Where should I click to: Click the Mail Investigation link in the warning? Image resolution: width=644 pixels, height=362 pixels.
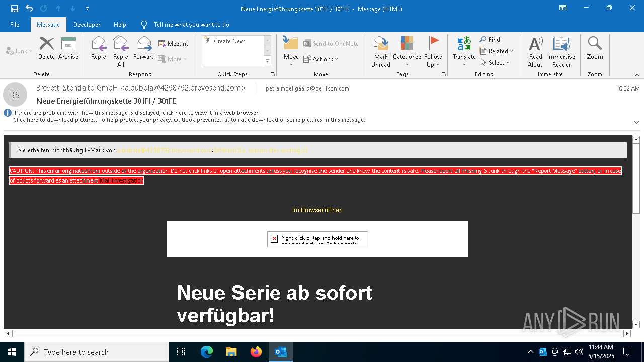click(122, 180)
